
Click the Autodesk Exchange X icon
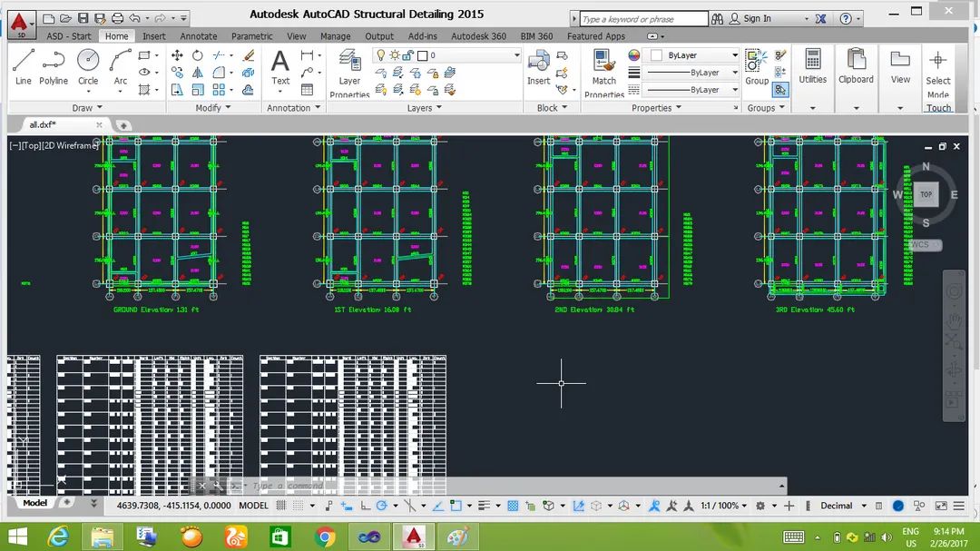pyautogui.click(x=820, y=19)
